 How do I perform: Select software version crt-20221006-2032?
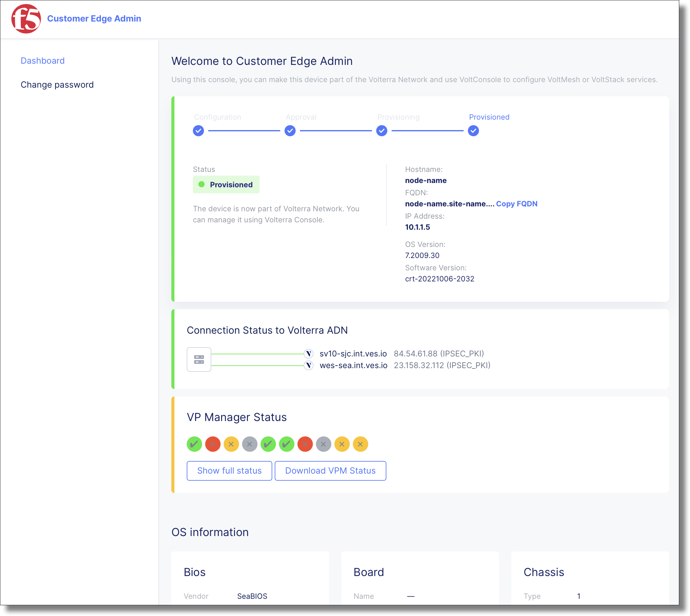click(440, 279)
